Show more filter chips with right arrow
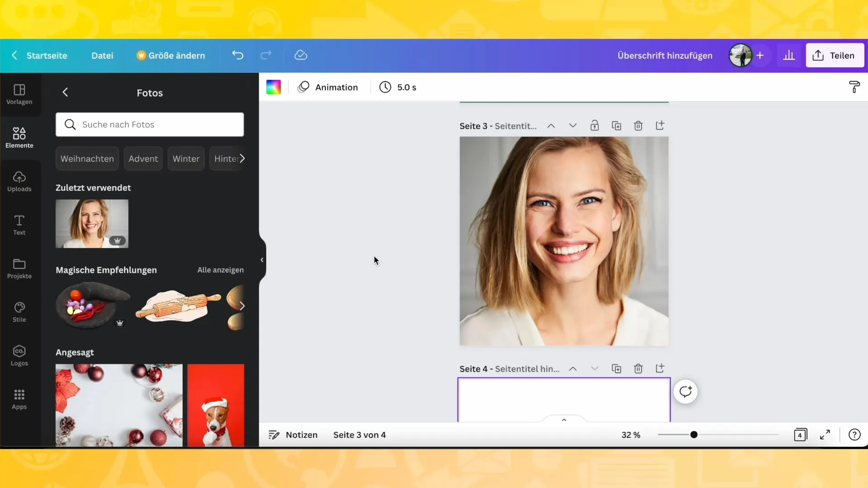The image size is (868, 488). pos(242,158)
